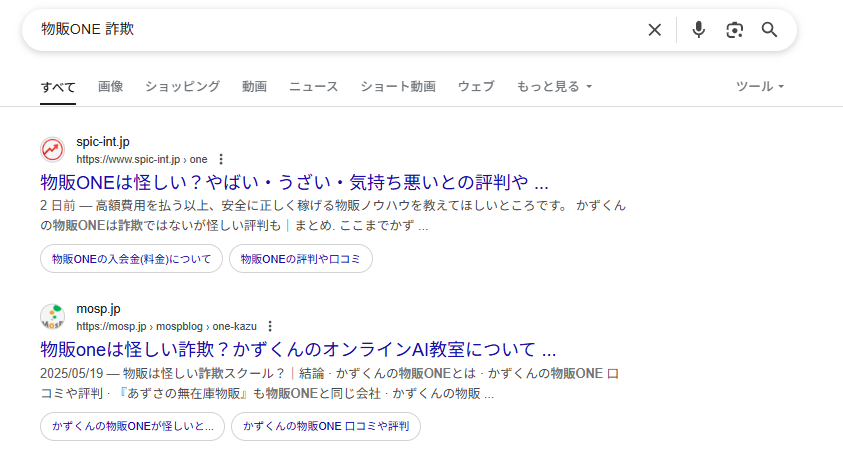Viewport: 843px width, 458px height.
Task: Select the すべて tab
Action: point(58,87)
